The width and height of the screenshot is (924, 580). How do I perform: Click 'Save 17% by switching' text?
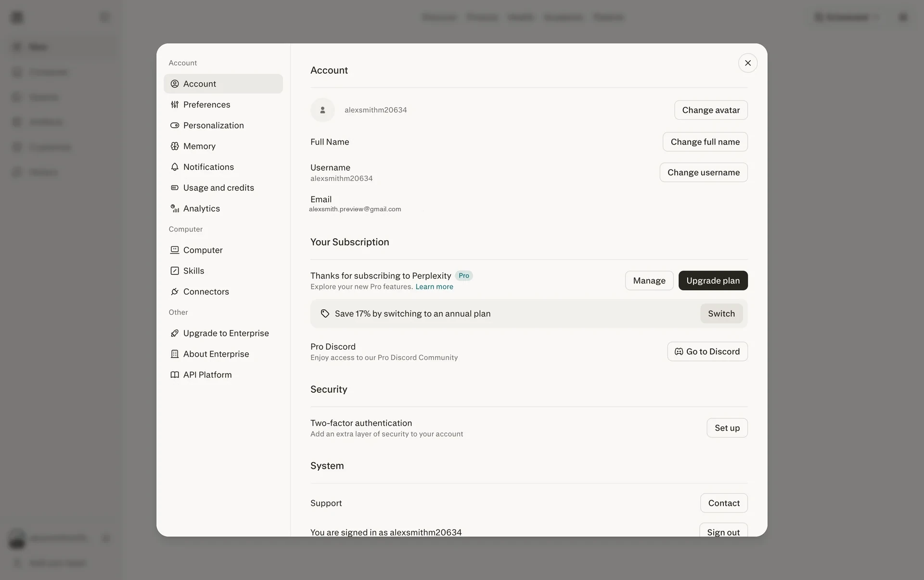click(x=412, y=314)
